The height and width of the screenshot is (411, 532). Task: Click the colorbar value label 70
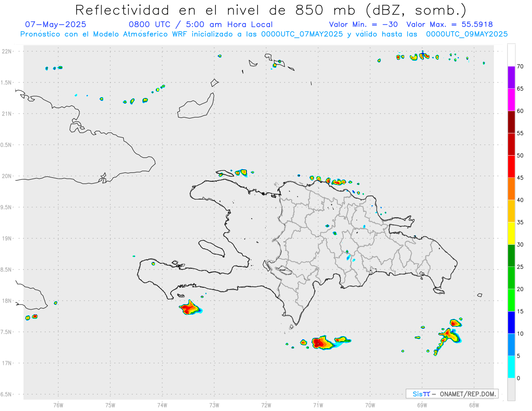tap(520, 67)
